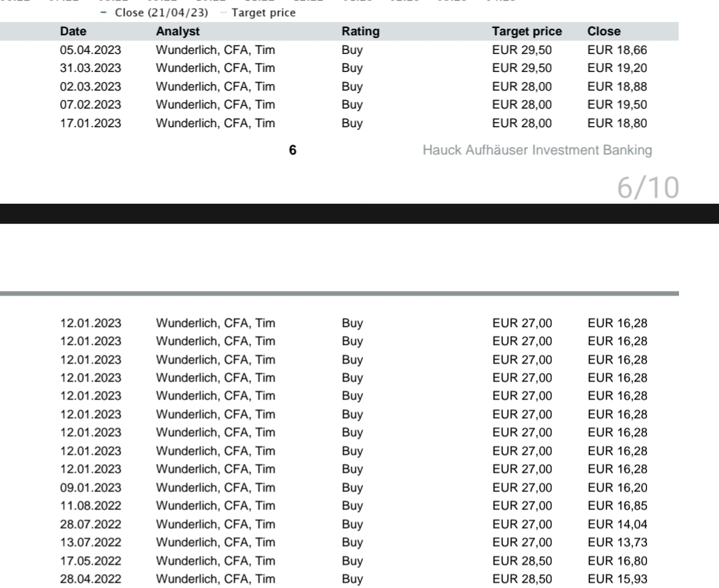The image size is (719, 588).
Task: Click the Date column header
Action: [73, 31]
